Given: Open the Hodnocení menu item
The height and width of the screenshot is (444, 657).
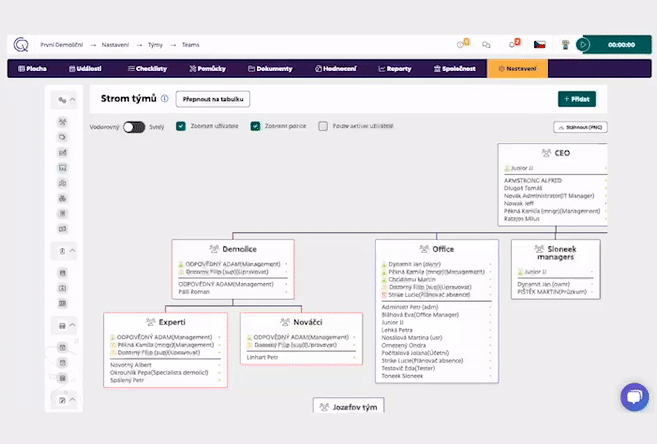Looking at the screenshot, I should click(336, 69).
